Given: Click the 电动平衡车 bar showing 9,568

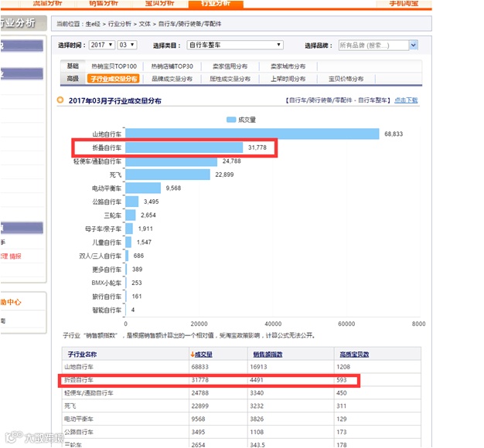Looking at the screenshot, I should tap(143, 188).
